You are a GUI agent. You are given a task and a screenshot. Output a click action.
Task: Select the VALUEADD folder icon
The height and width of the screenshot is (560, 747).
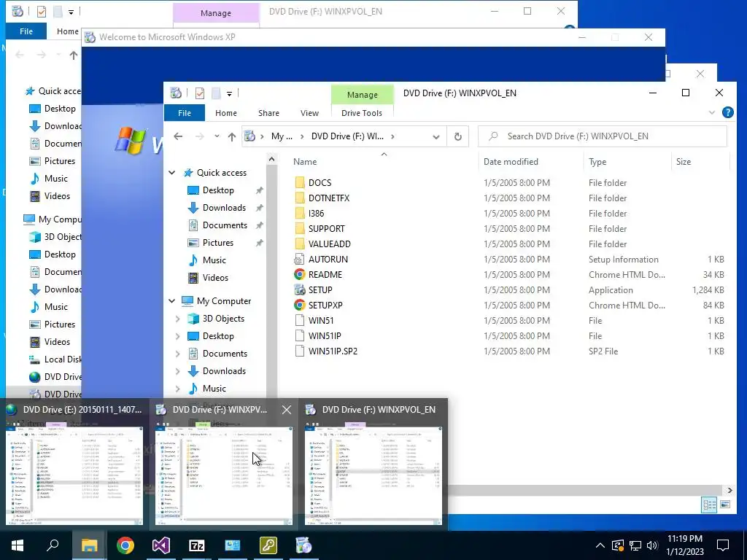point(300,244)
